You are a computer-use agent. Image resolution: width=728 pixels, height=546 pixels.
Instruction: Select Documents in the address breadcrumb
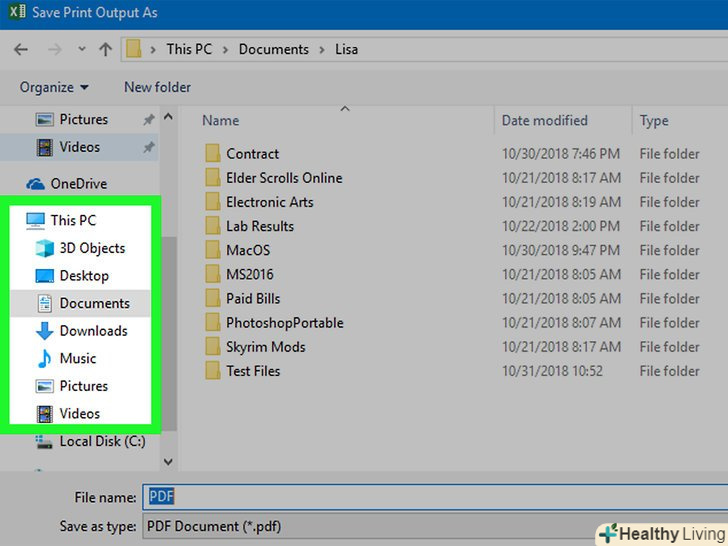pyautogui.click(x=273, y=49)
